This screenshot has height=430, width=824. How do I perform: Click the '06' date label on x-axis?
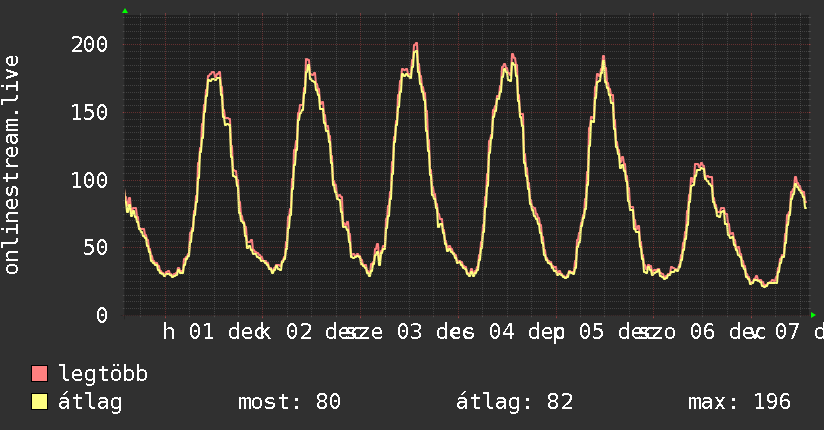702,333
